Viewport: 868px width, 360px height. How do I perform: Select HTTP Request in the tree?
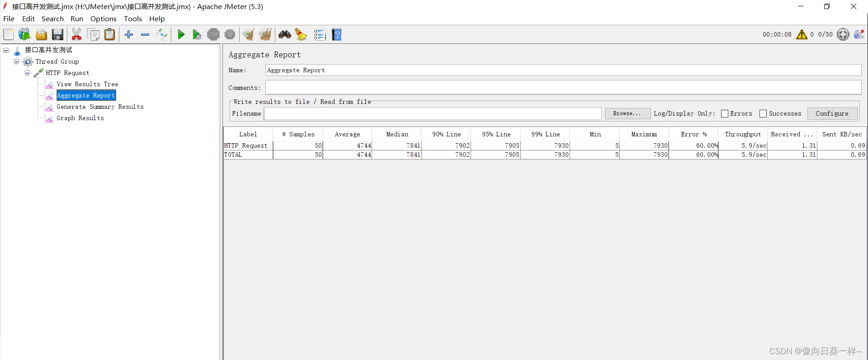67,73
